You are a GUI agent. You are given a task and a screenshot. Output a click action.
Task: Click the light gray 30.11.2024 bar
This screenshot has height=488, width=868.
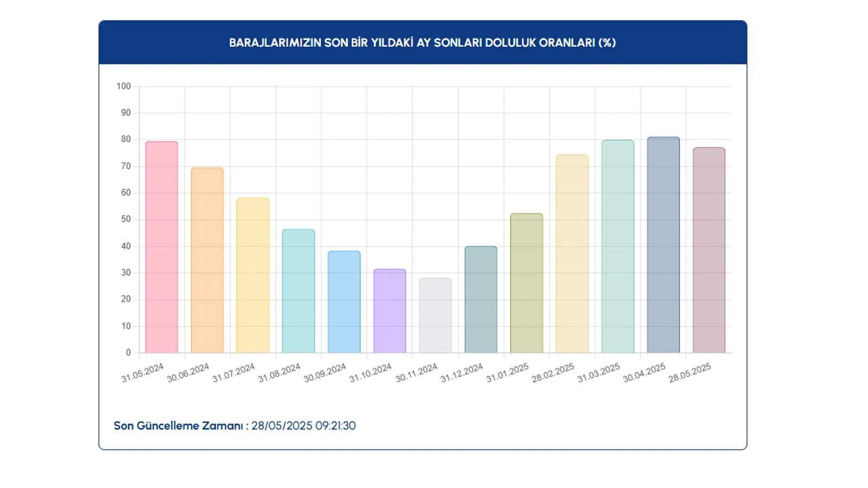pyautogui.click(x=435, y=316)
